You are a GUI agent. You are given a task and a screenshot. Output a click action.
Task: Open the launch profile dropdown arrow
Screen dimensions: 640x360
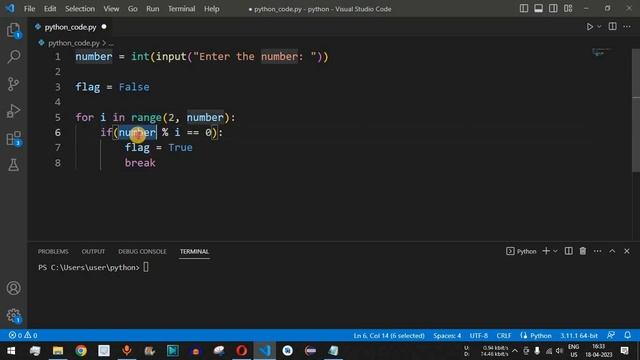pyautogui.click(x=555, y=251)
